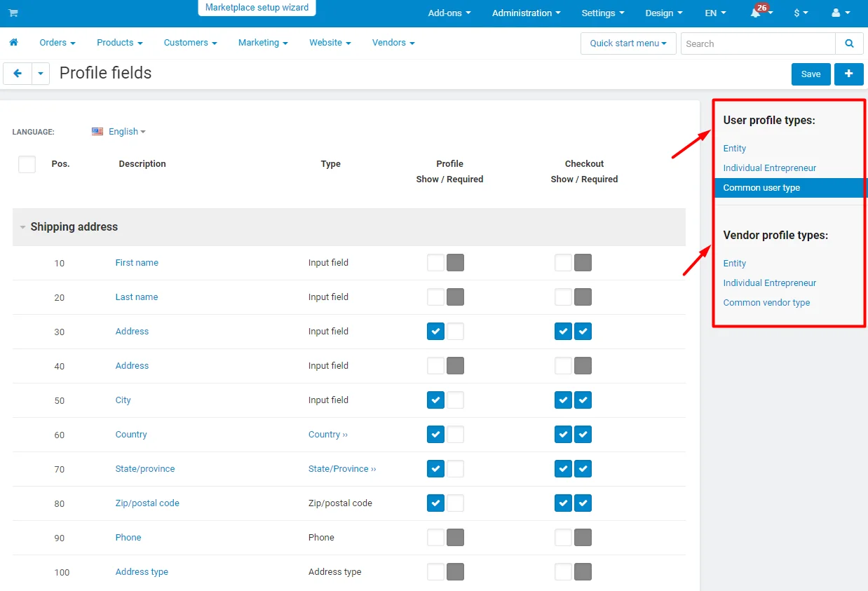Click the search magnifier button
Image resolution: width=868 pixels, height=591 pixels.
[849, 43]
